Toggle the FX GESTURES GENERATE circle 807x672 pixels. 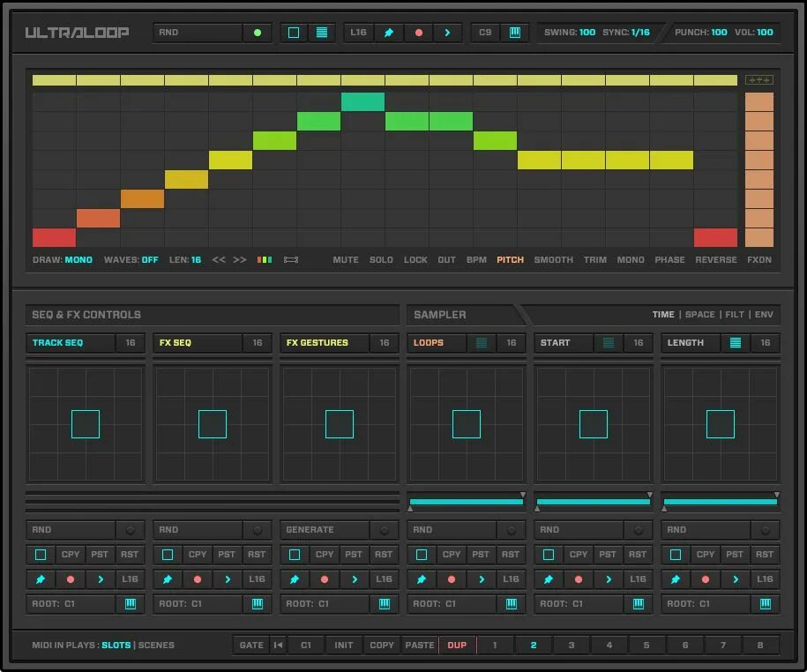pos(385,530)
